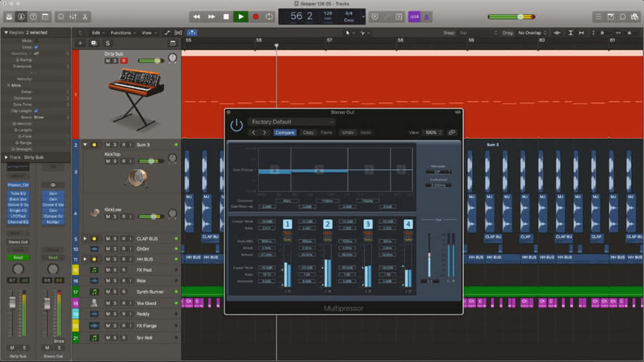Open the Loop Browser icon
This screenshot has width=644, height=362.
pos(623,17)
